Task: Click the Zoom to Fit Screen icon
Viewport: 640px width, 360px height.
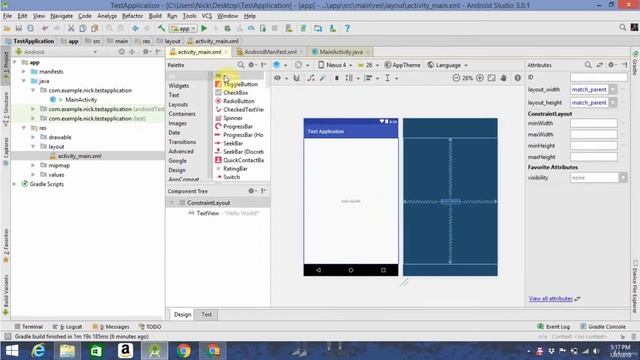Action: pos(491,78)
